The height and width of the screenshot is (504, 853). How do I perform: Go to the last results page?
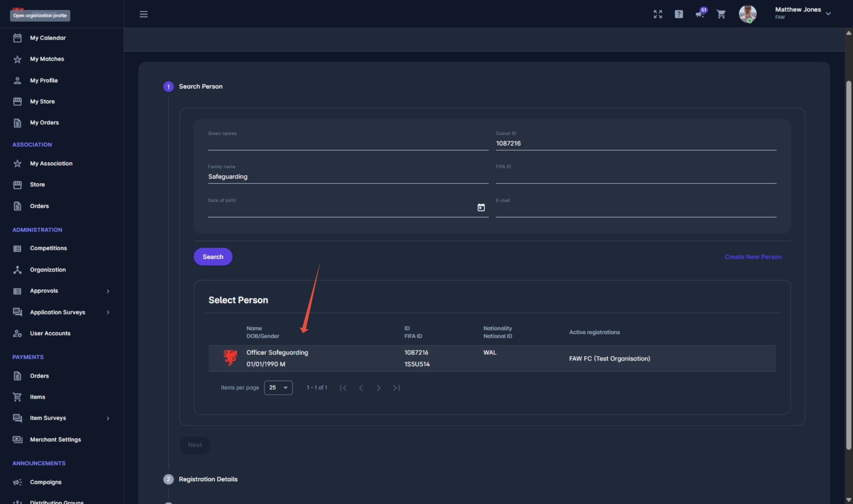396,388
